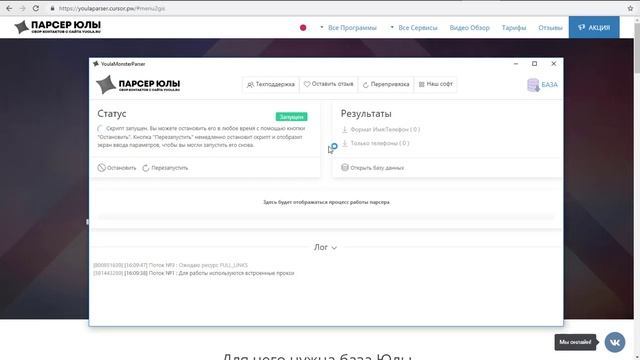The height and width of the screenshot is (360, 640).
Task: Reload the page with refresh icon
Action: [x=36, y=8]
